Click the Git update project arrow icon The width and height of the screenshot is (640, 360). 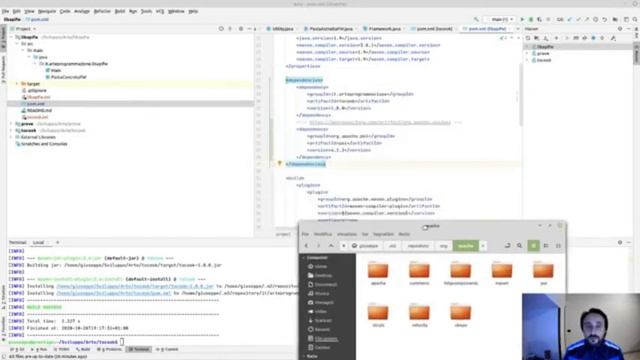(x=570, y=19)
